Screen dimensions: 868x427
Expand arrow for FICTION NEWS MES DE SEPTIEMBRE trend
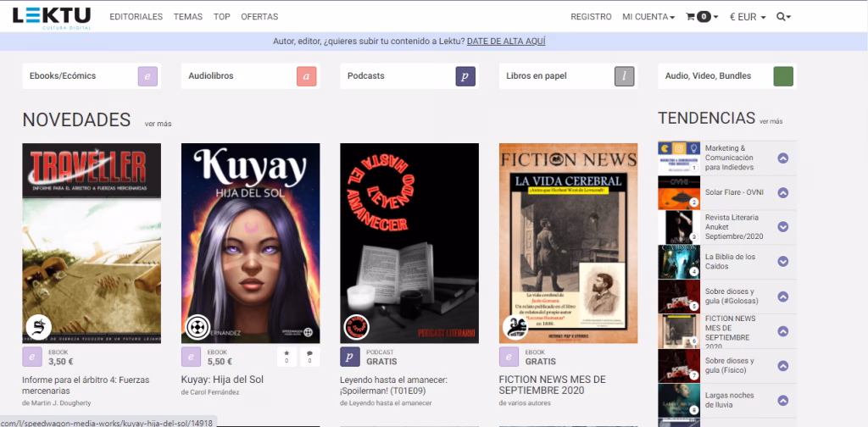(782, 331)
